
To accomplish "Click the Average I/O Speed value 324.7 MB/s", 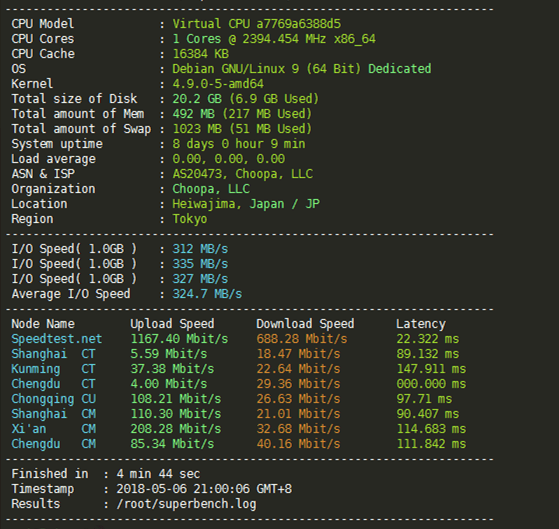I will click(x=207, y=294).
